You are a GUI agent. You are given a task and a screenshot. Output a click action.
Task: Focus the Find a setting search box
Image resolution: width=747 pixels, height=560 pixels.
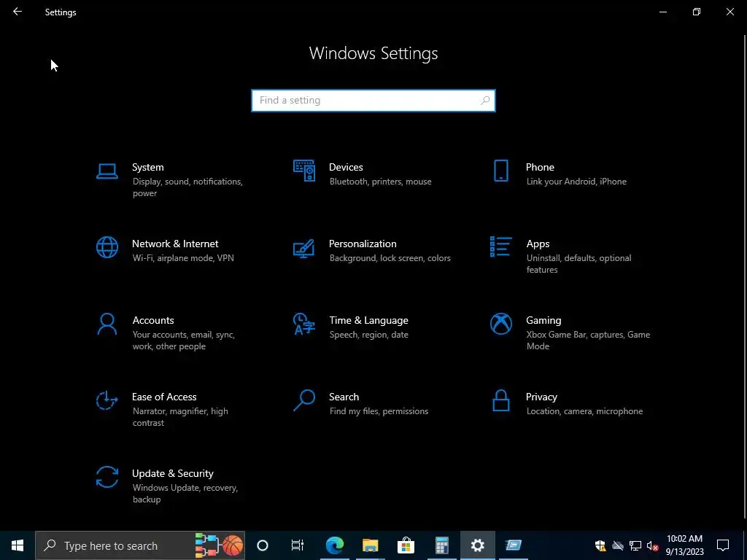pyautogui.click(x=373, y=101)
